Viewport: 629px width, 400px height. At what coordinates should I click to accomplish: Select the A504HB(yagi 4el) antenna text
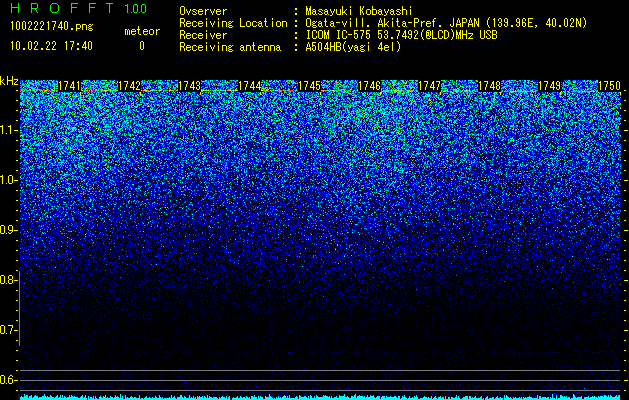(353, 47)
